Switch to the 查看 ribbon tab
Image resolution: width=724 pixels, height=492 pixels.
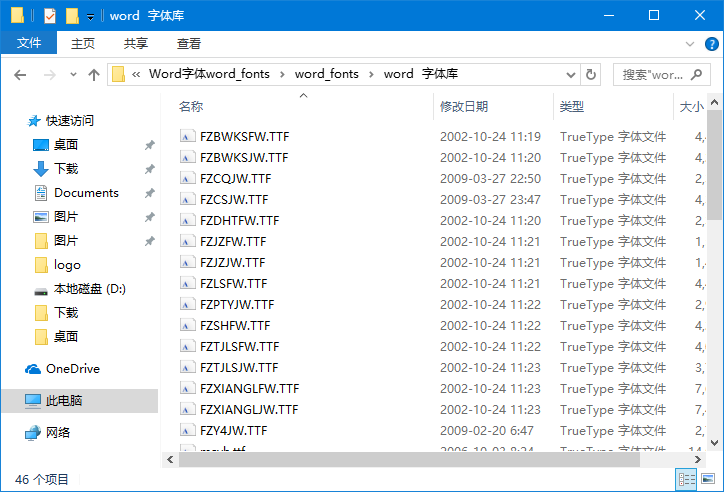(189, 43)
